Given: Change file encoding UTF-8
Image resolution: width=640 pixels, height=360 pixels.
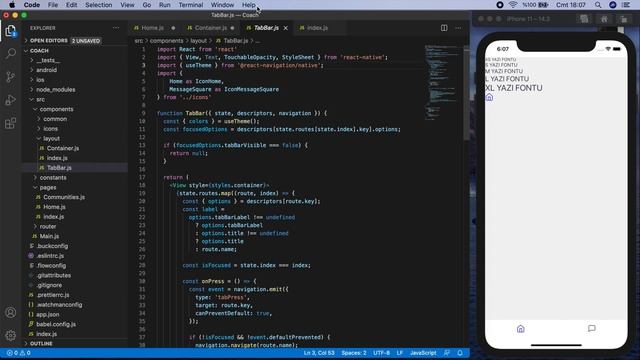Looking at the screenshot, I should point(381,353).
